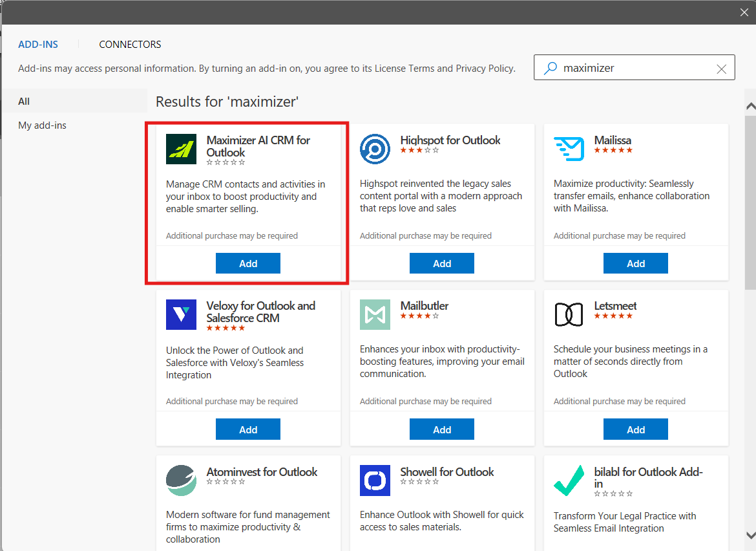Select the Letsmeet logo icon
This screenshot has width=756, height=551.
tap(569, 314)
